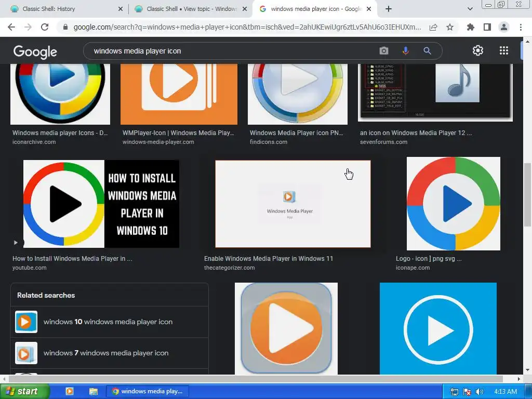Open the Windows Start menu

pos(24,391)
